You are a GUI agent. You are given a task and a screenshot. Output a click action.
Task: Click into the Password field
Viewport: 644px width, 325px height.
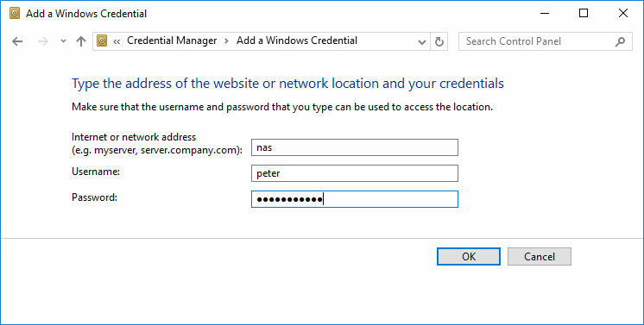[x=355, y=199]
